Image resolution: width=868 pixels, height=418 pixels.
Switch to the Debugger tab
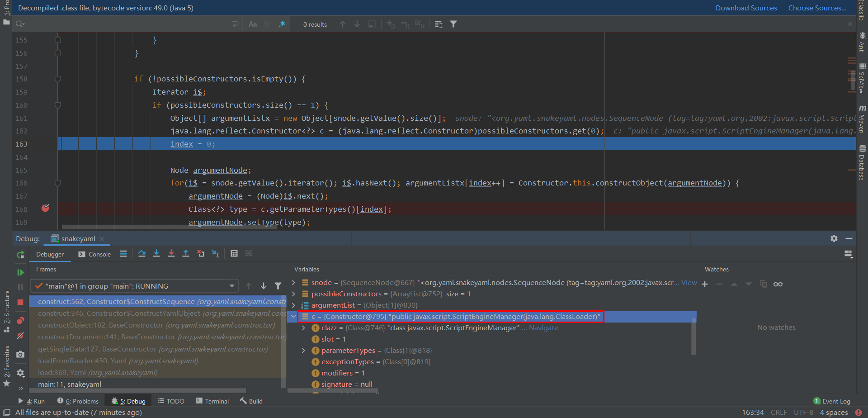click(x=50, y=254)
